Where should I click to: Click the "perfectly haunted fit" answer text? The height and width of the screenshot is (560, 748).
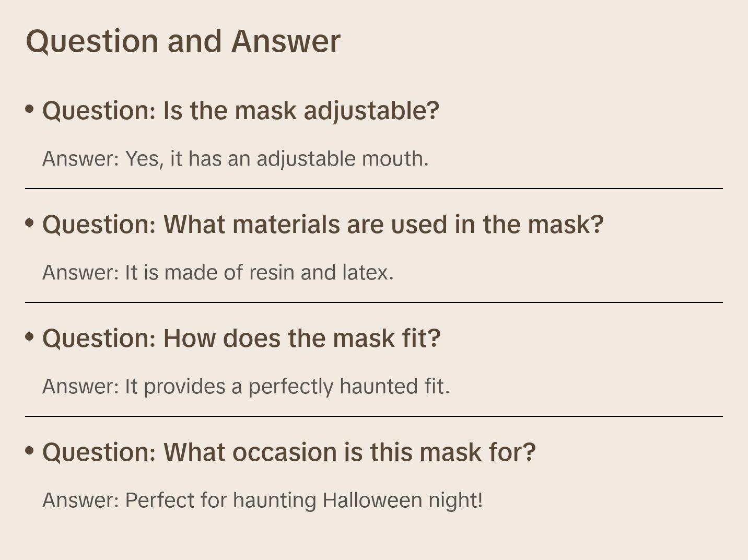click(246, 387)
